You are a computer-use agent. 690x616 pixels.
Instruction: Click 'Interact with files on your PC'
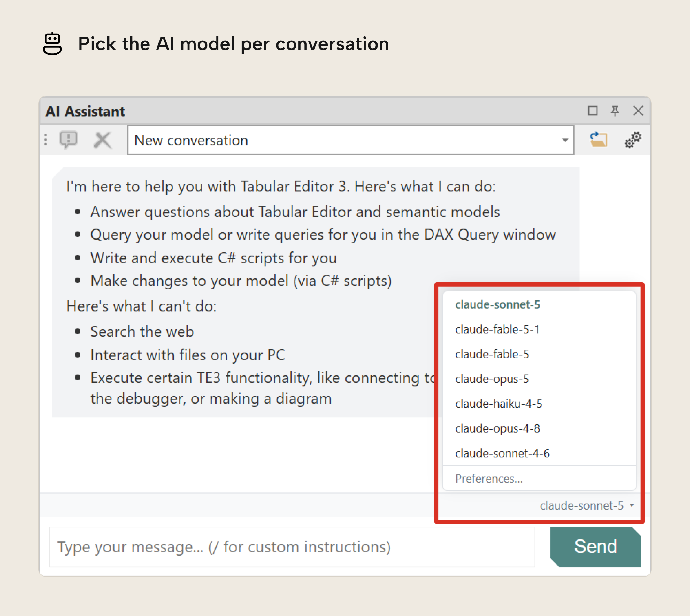point(188,355)
